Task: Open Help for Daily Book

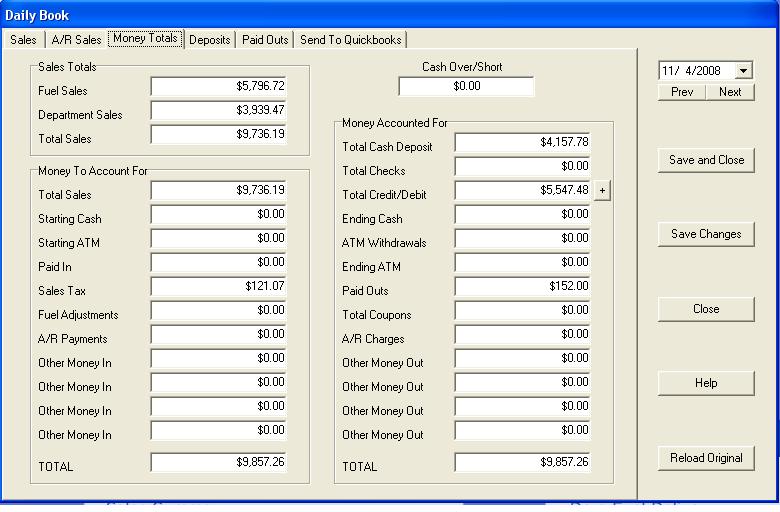Action: [x=706, y=383]
